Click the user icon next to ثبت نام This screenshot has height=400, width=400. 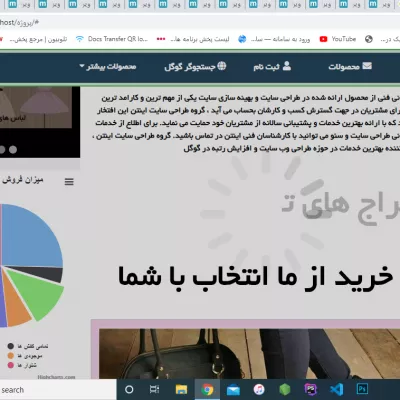(287, 66)
